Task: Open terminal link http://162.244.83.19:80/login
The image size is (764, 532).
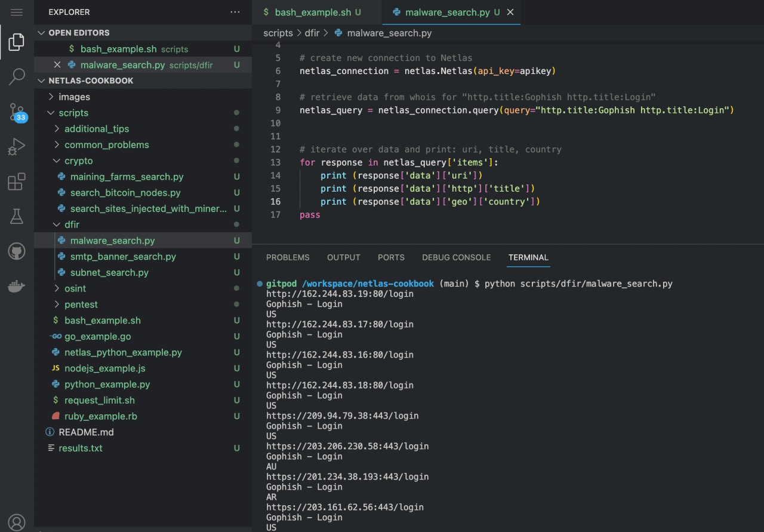Action: pyautogui.click(x=340, y=294)
